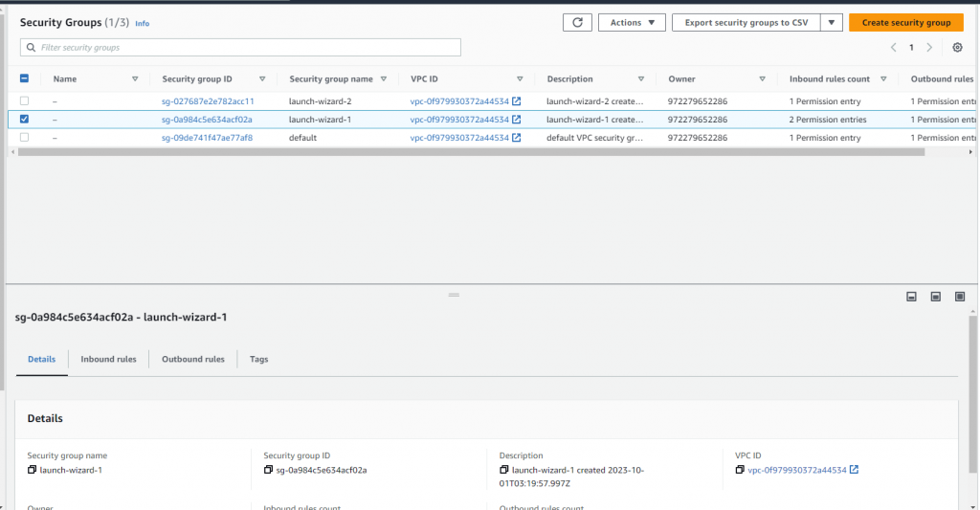
Task: Sort by Owner column
Action: [x=763, y=79]
